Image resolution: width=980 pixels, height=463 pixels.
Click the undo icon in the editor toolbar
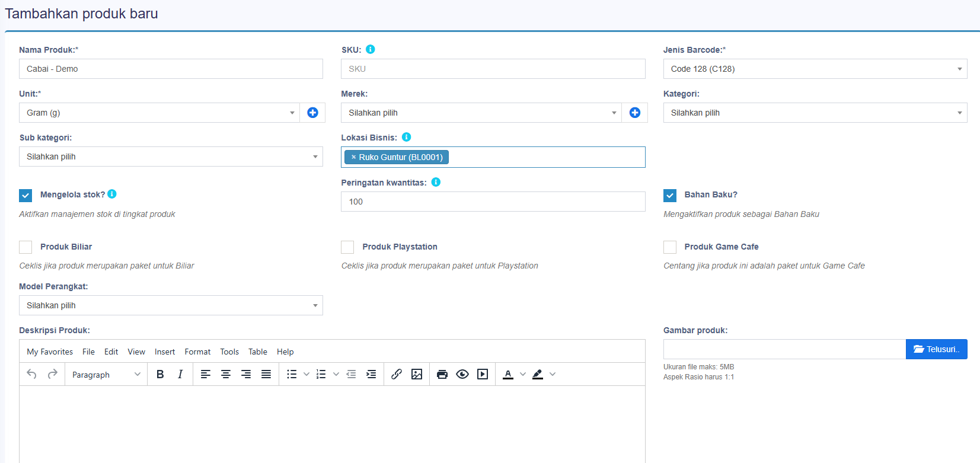pos(32,374)
